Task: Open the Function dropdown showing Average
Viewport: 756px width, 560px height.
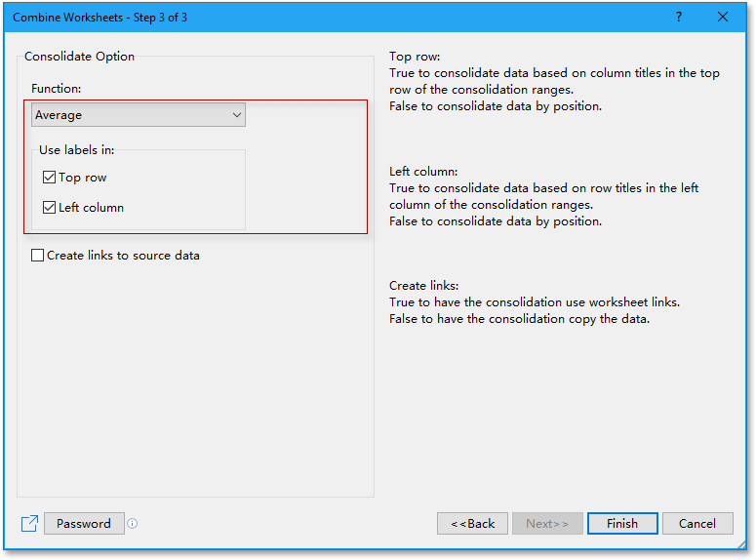Action: point(139,115)
